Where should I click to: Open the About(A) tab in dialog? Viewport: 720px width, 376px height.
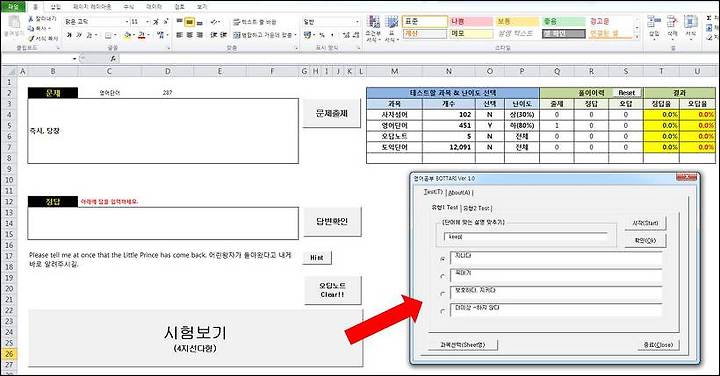[x=459, y=193]
